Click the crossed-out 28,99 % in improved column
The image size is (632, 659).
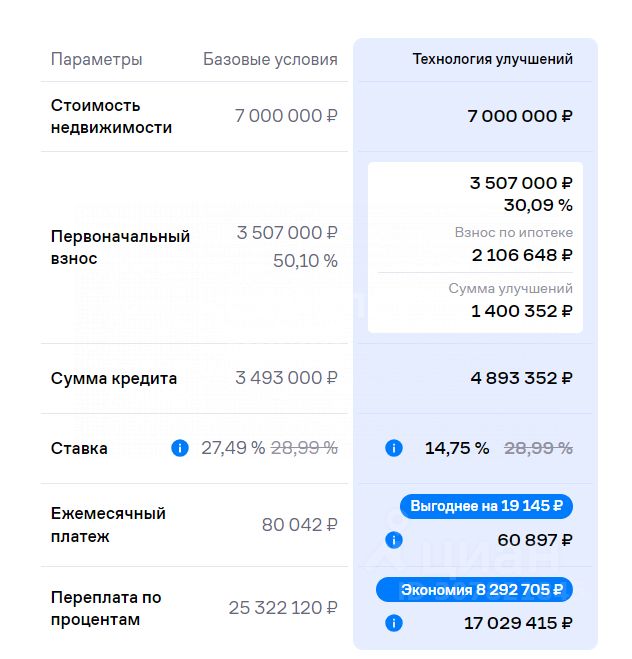click(539, 448)
